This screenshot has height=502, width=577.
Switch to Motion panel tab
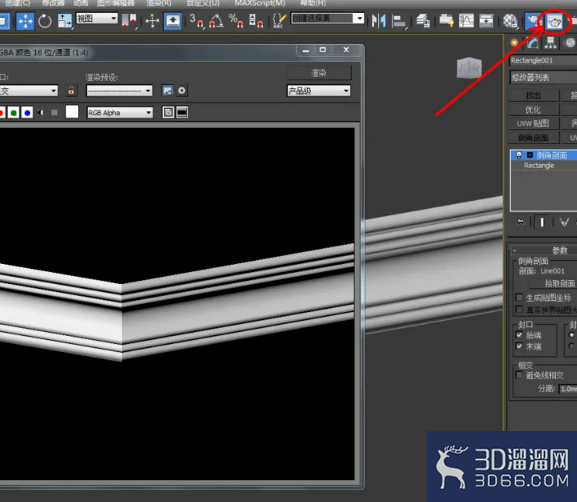coord(570,43)
